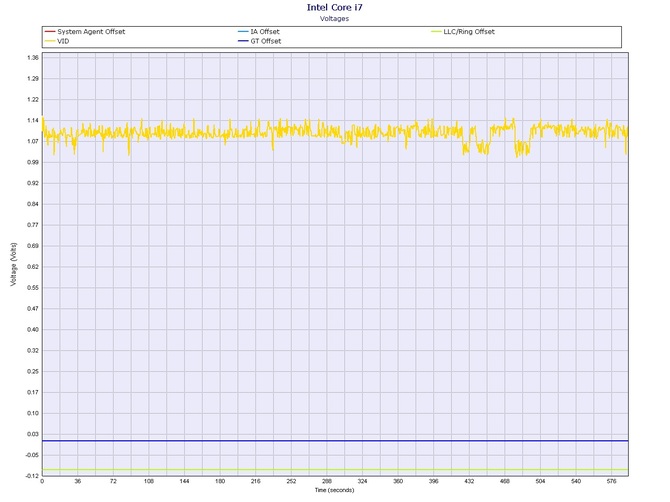670x502 pixels.
Task: Click the dark blue GT Offset legend line
Action: coord(243,41)
